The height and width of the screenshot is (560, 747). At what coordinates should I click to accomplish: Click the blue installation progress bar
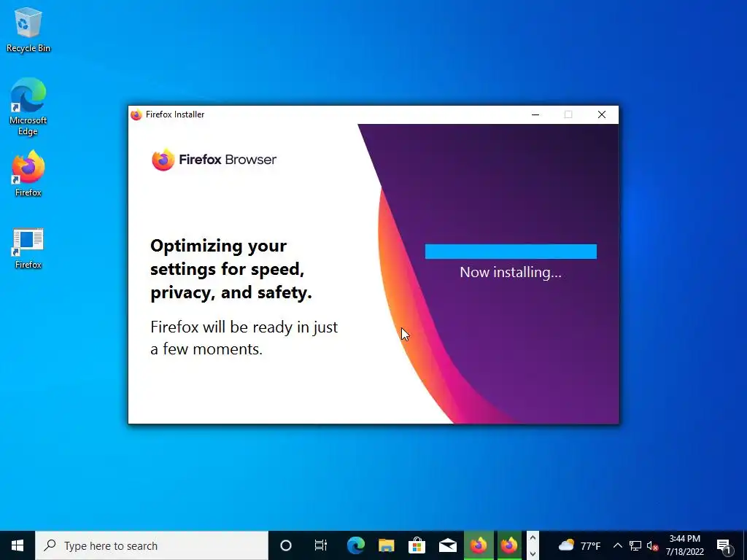(511, 252)
